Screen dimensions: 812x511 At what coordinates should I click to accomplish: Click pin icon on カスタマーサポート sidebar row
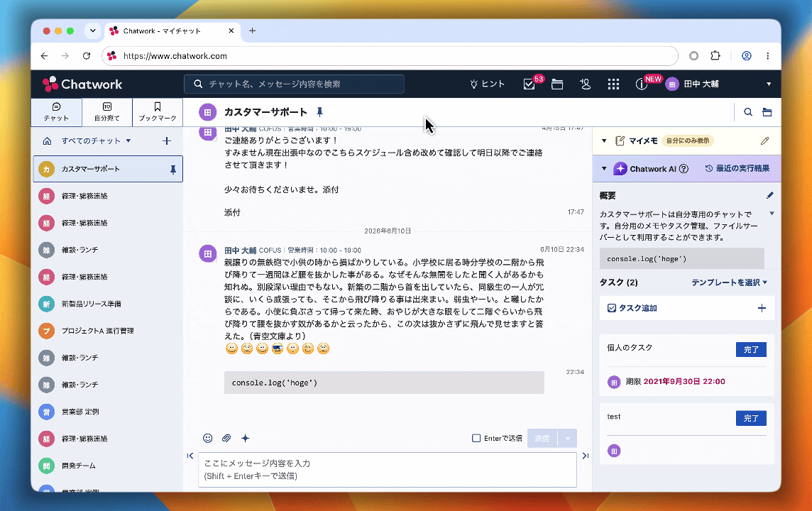[x=173, y=170]
